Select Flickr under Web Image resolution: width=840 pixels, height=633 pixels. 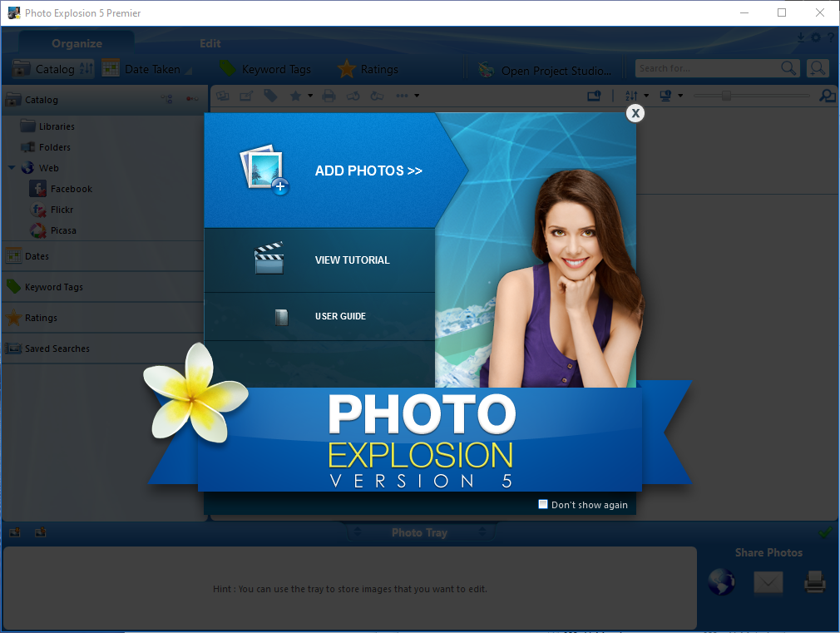(52, 210)
